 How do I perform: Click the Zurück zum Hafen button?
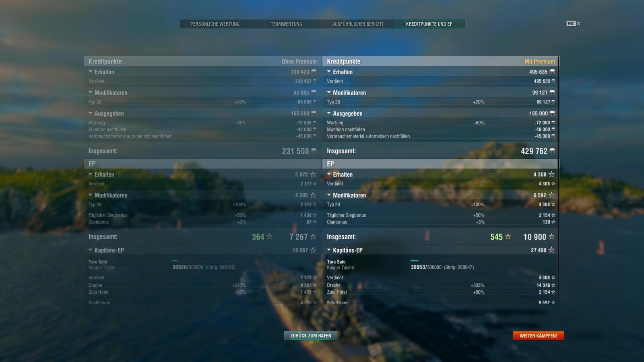[x=311, y=335]
